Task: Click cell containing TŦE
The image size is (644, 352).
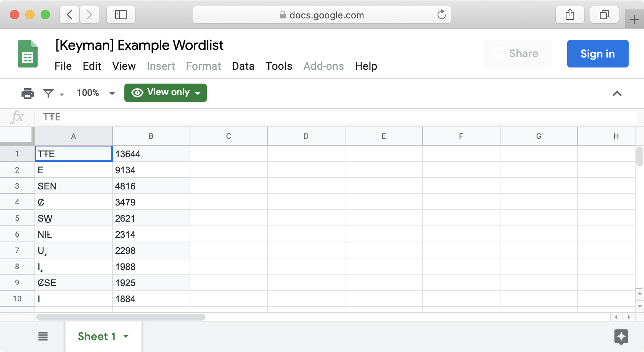Action: (x=74, y=154)
